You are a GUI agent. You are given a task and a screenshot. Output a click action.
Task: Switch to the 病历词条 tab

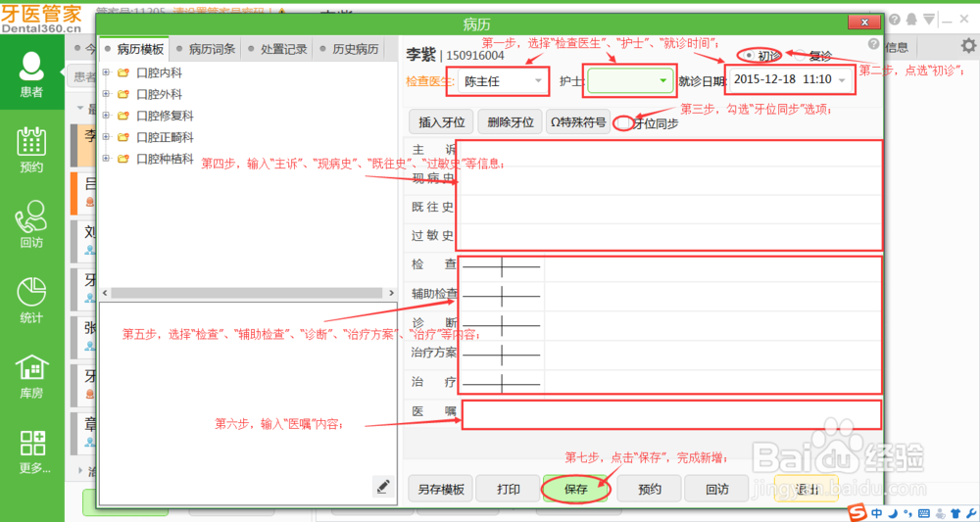click(206, 49)
